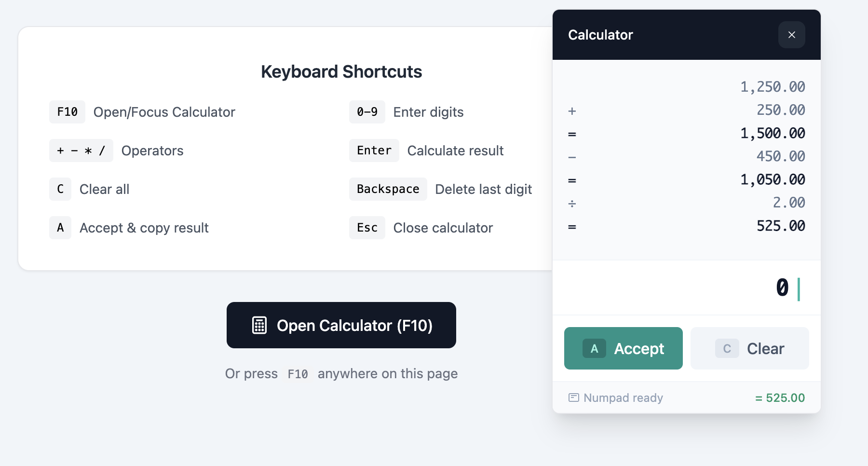Click the Calculator title bar label
Screen dimensions: 868x466
click(x=600, y=34)
